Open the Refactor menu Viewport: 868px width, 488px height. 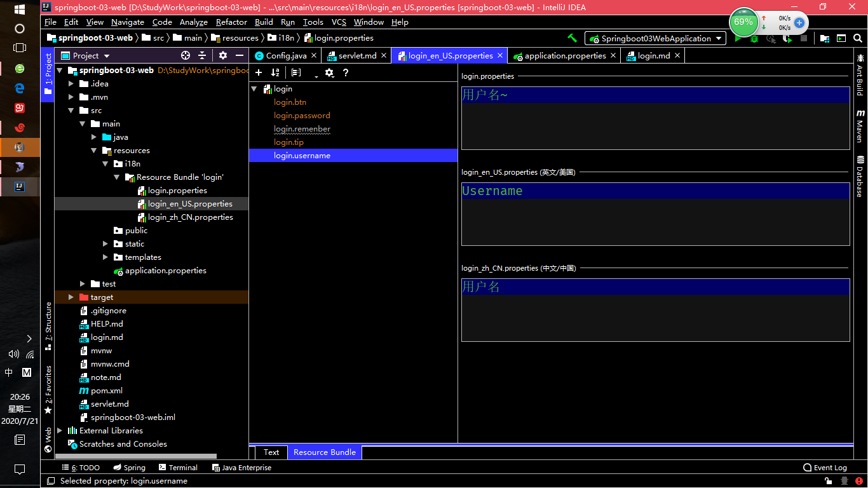coord(231,22)
